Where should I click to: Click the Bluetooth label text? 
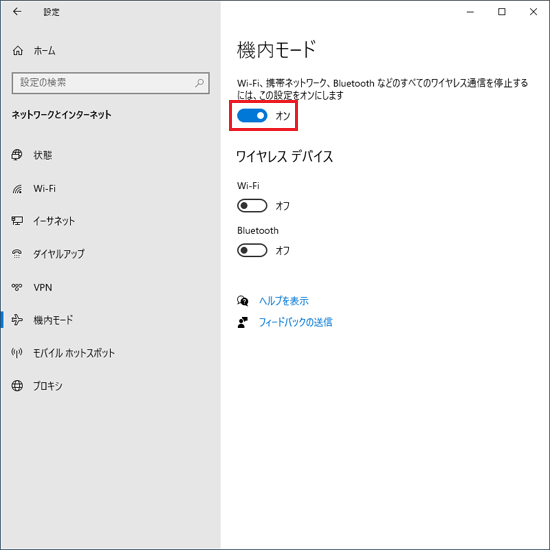(x=258, y=231)
